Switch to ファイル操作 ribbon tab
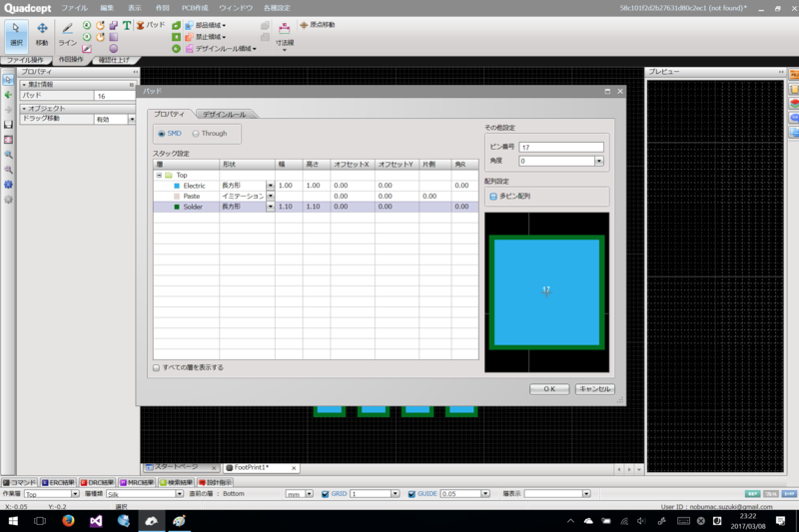Viewport: 799px width, 532px height. coord(24,60)
